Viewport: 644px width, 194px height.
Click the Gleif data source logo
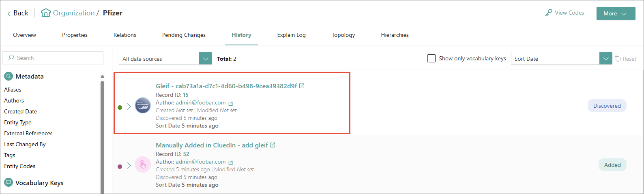coord(143,105)
